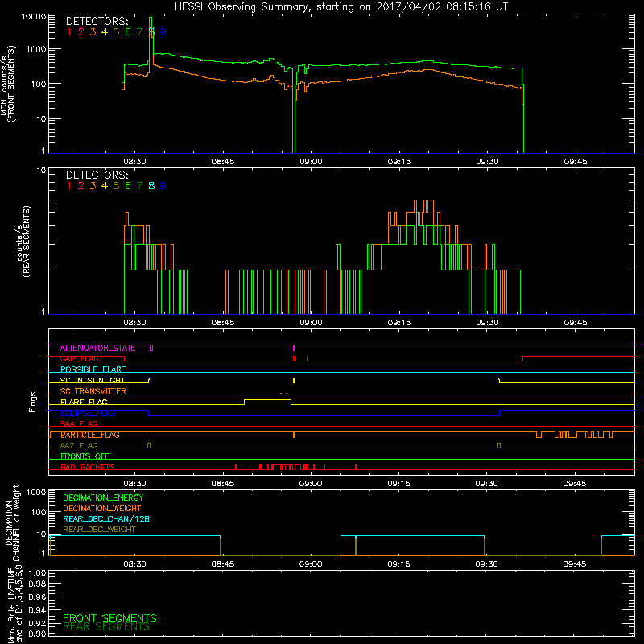This screenshot has height=644, width=644.
Task: Click the ATTENUATOR_STATE flag label
Action: click(x=97, y=349)
